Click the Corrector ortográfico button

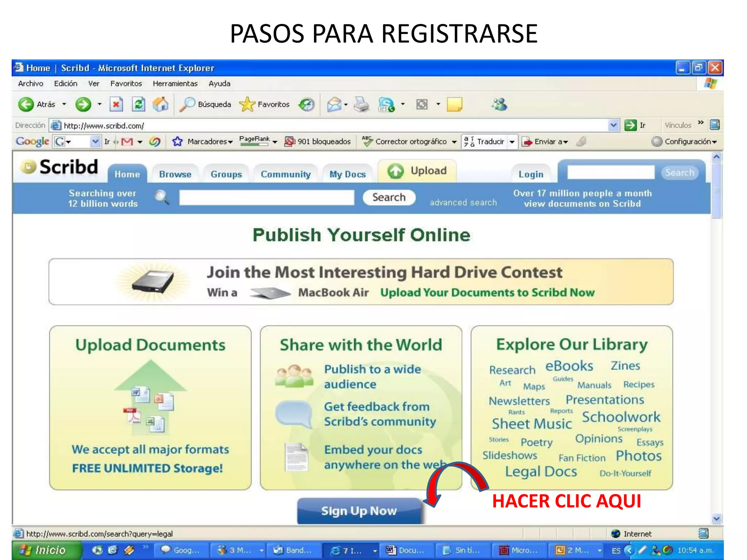pos(404,141)
